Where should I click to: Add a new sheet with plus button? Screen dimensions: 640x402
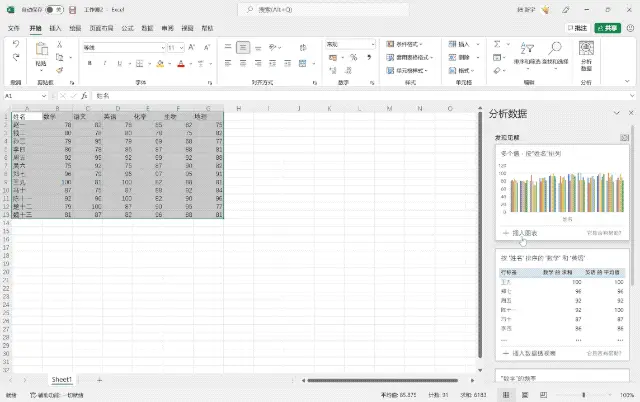coord(99,380)
